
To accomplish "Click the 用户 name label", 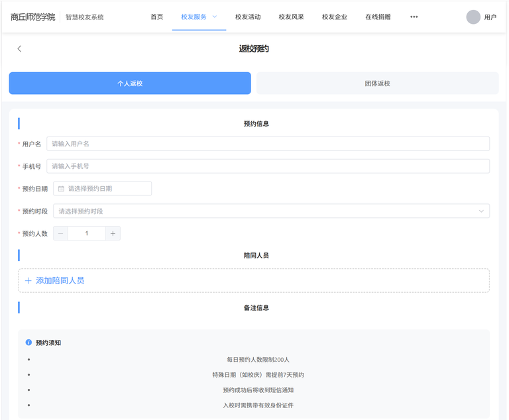I will point(490,17).
